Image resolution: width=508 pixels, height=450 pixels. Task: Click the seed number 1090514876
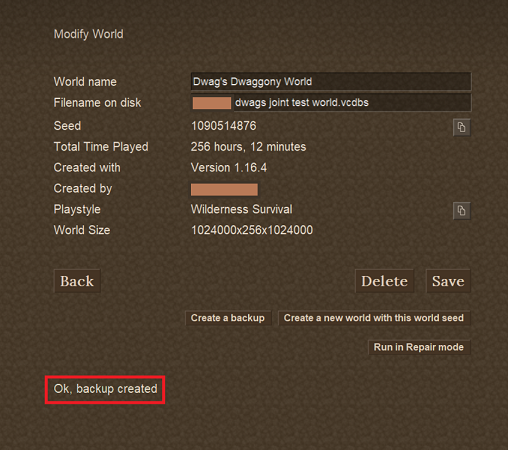(224, 126)
